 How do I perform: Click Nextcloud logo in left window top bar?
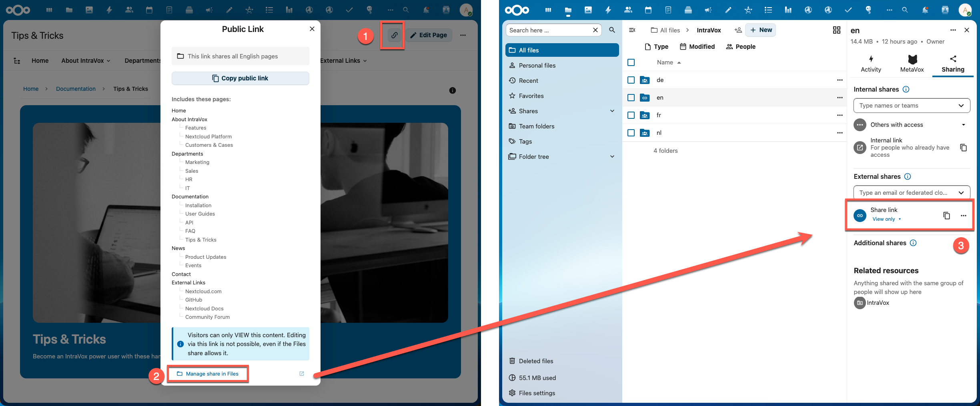(x=18, y=10)
